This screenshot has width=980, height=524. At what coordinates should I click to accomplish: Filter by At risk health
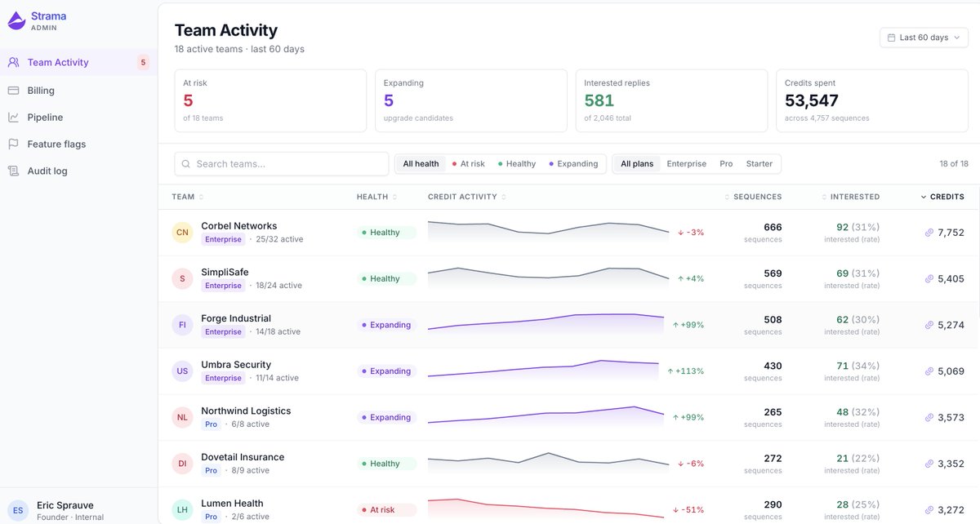pyautogui.click(x=468, y=164)
